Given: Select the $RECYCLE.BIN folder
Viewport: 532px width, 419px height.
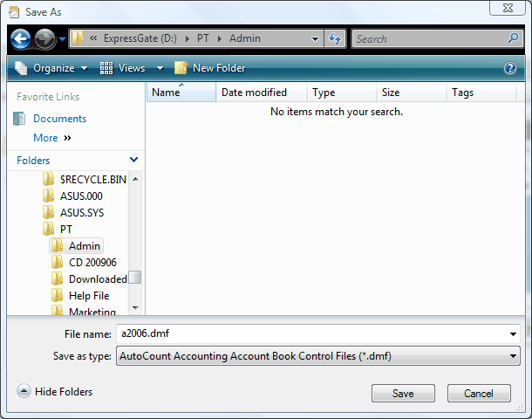Looking at the screenshot, I should tap(92, 180).
